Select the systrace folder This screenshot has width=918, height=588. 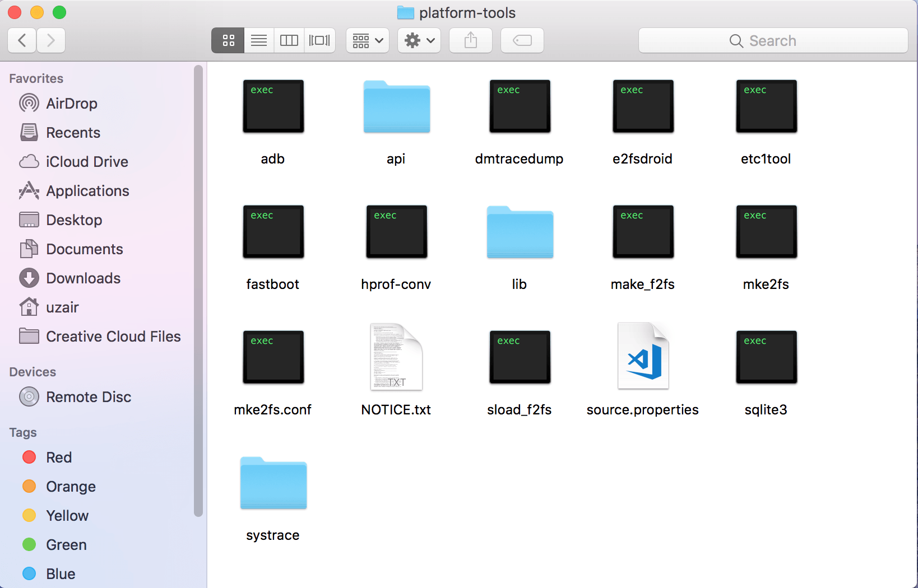(x=273, y=483)
